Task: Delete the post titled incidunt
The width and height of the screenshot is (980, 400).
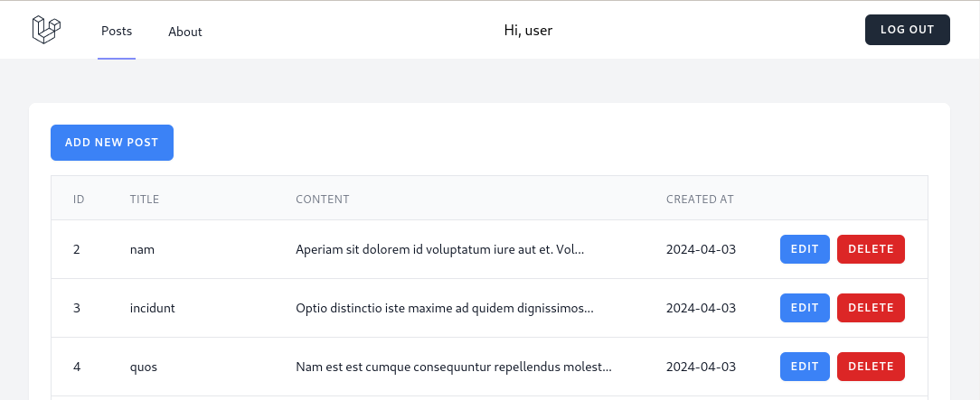Action: coord(871,308)
